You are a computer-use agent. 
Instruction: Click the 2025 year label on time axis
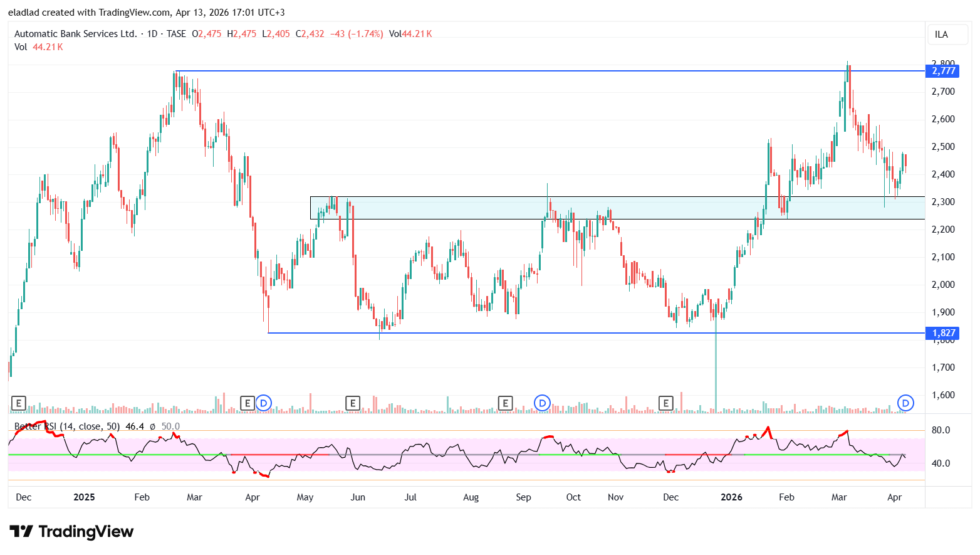(84, 497)
